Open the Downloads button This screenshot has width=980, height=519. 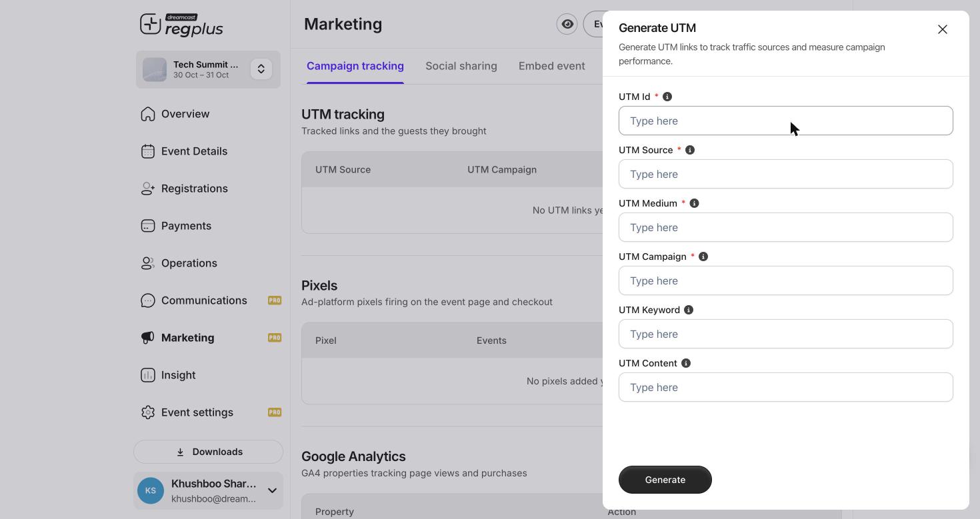coord(208,452)
